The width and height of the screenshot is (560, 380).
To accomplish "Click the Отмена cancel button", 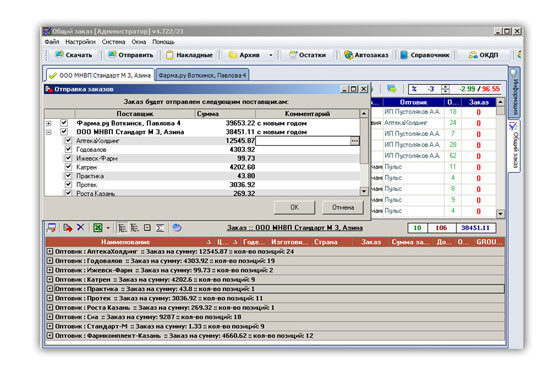I will coord(343,207).
